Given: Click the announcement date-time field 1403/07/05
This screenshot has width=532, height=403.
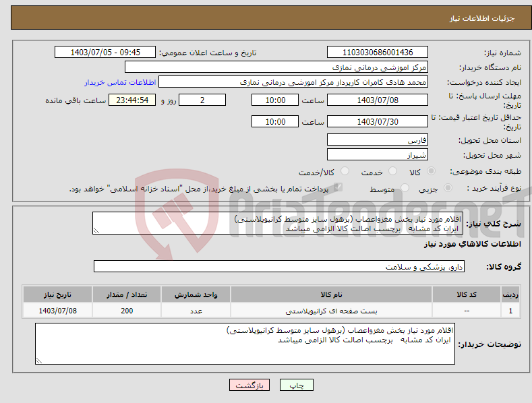Looking at the screenshot, I should click(x=105, y=53).
